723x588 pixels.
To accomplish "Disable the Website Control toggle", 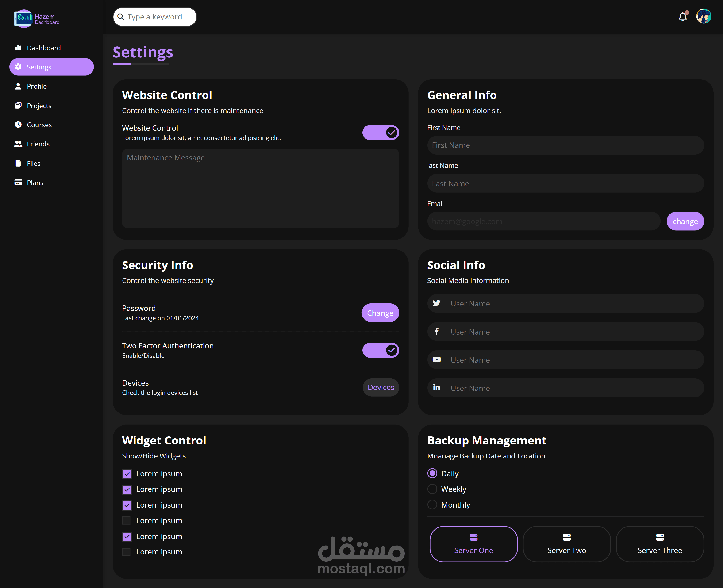I will [x=381, y=132].
